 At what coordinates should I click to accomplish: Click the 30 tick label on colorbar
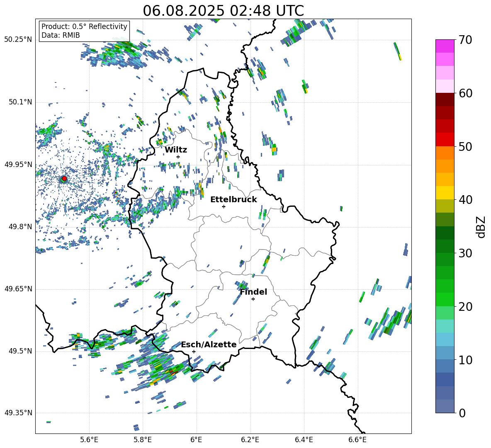(x=465, y=253)
